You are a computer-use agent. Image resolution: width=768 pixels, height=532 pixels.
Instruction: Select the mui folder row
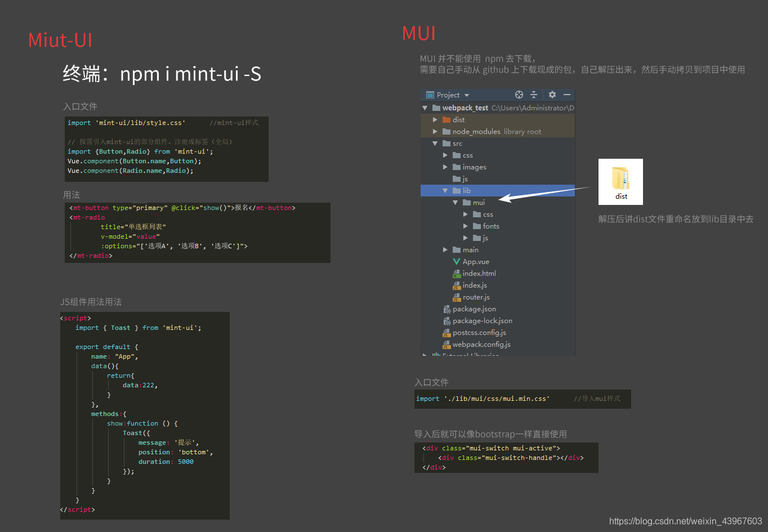tap(498, 202)
